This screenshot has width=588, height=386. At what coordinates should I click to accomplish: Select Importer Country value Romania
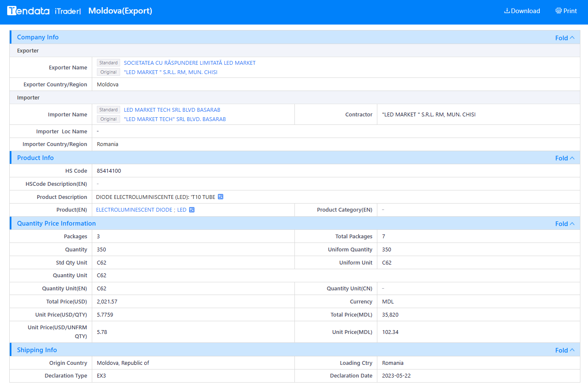tap(107, 144)
